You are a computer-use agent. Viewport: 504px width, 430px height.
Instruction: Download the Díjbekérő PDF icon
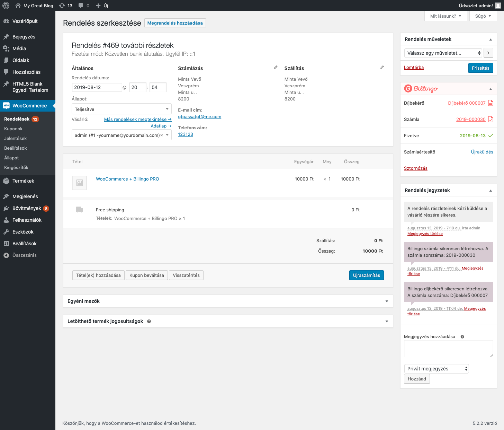coord(490,103)
